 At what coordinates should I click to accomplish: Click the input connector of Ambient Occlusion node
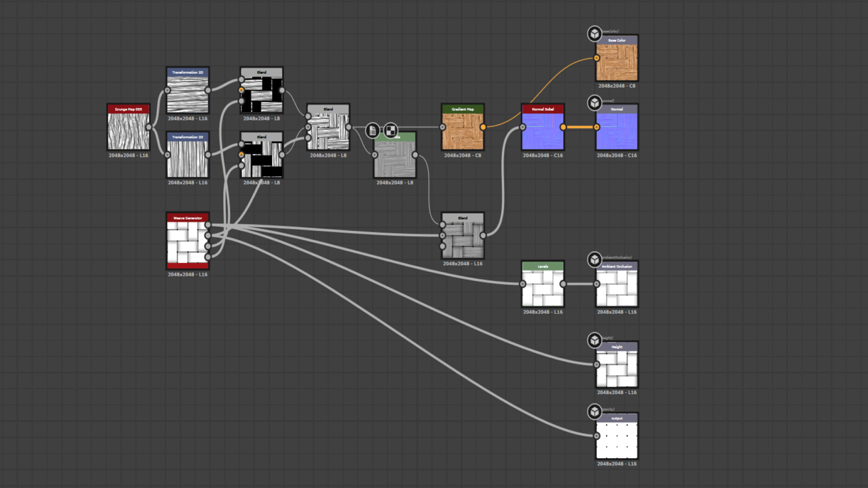click(597, 284)
